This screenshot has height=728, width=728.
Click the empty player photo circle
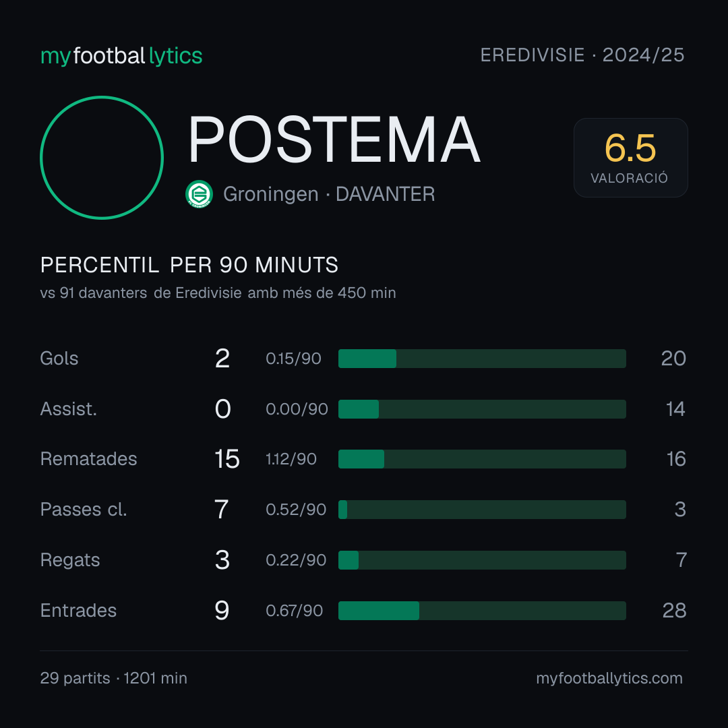102,157
